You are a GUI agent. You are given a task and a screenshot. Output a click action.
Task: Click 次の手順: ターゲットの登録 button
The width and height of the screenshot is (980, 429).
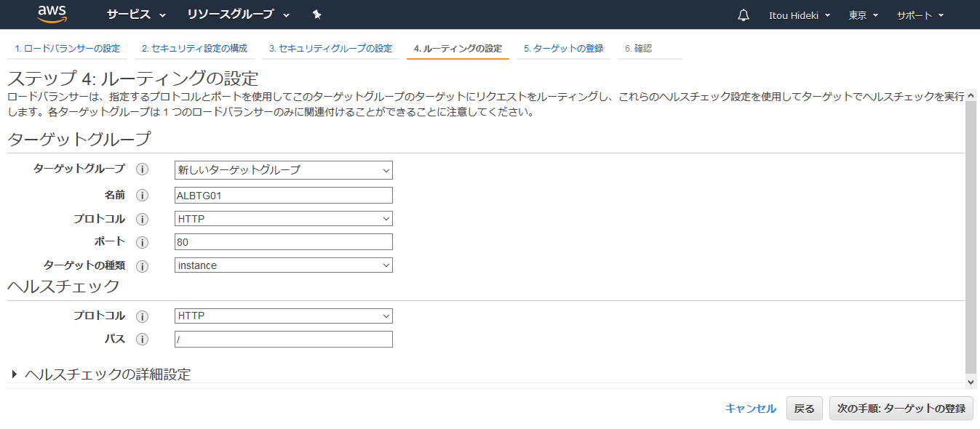click(901, 409)
